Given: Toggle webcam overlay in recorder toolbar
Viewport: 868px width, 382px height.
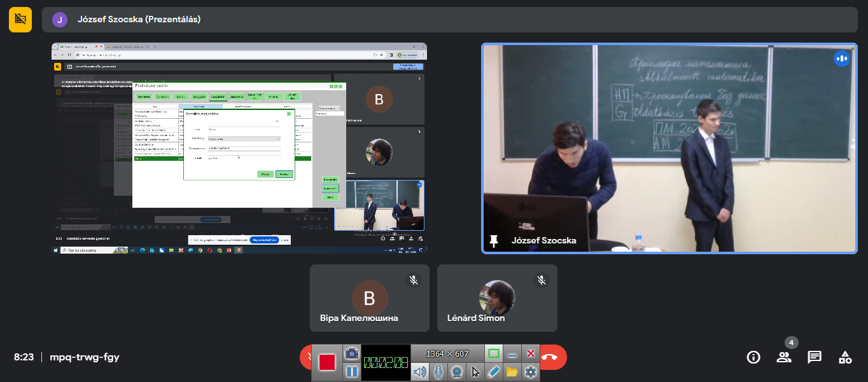Looking at the screenshot, I should pyautogui.click(x=456, y=372).
